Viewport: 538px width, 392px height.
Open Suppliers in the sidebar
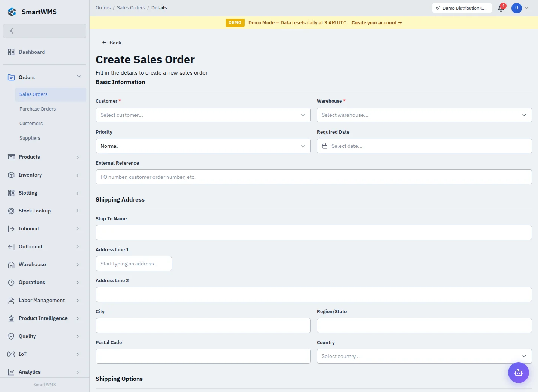(x=50, y=138)
